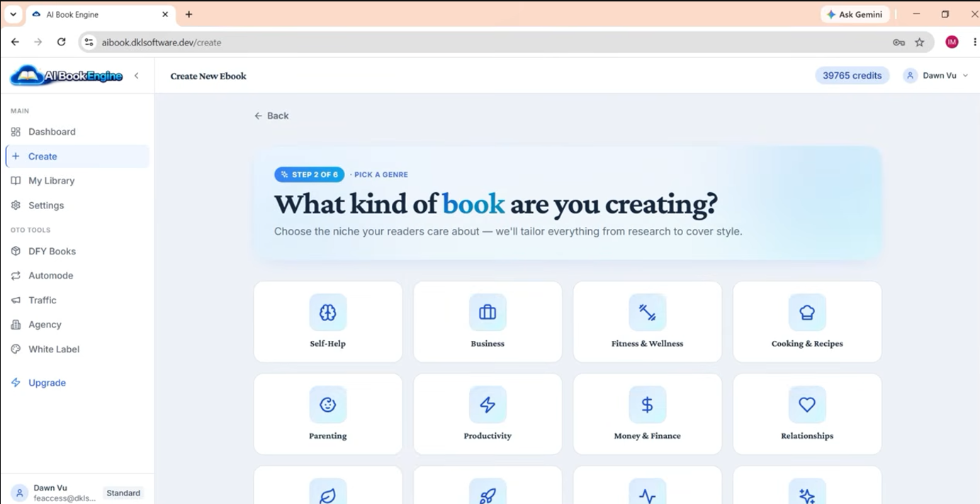Open My Library in the sidebar
This screenshot has height=504, width=980.
(x=77, y=181)
